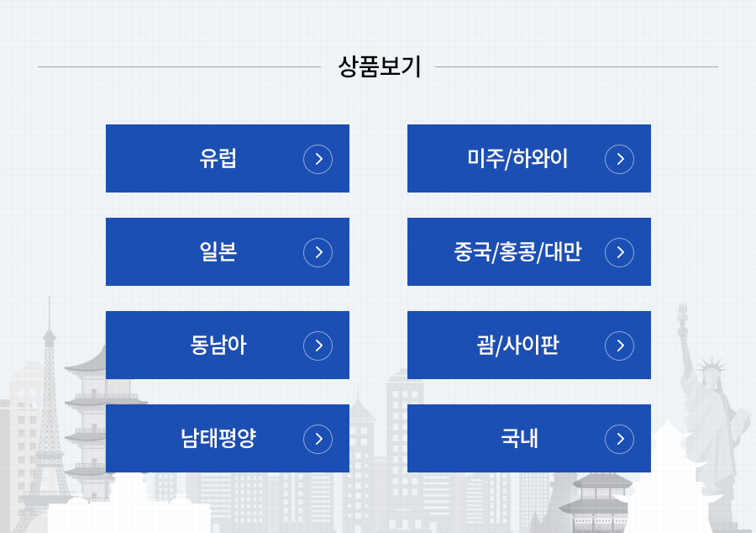Select the 미주/하와이 text label
756x533 pixels.
pyautogui.click(x=517, y=159)
